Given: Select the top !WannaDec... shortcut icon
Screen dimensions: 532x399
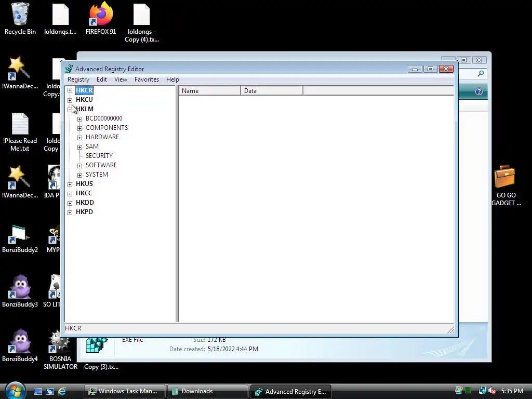Looking at the screenshot, I should (20, 73).
